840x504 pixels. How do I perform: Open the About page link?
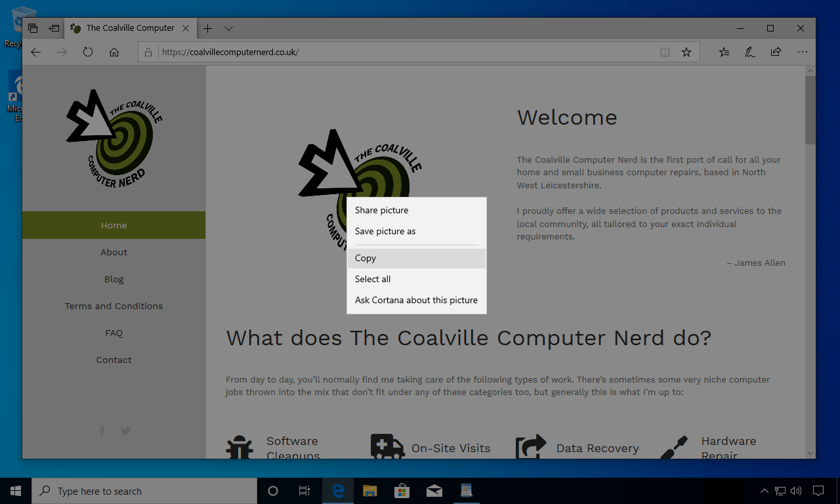point(114,252)
